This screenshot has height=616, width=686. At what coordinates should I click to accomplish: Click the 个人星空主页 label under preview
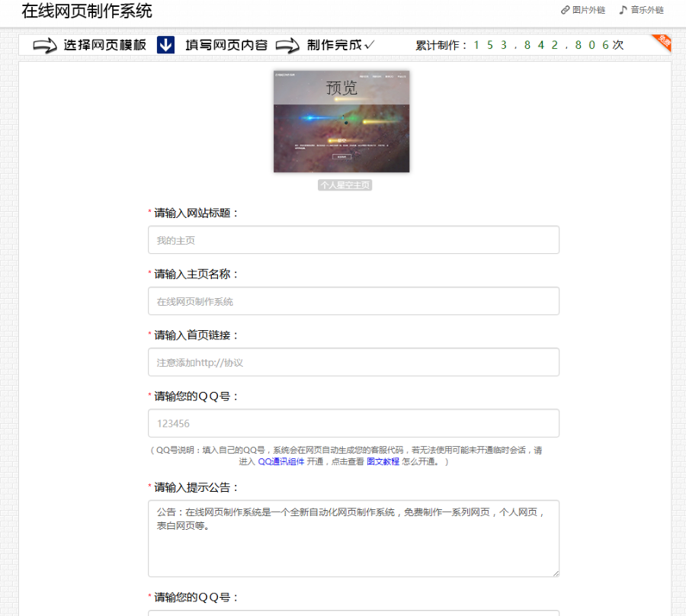(x=345, y=184)
